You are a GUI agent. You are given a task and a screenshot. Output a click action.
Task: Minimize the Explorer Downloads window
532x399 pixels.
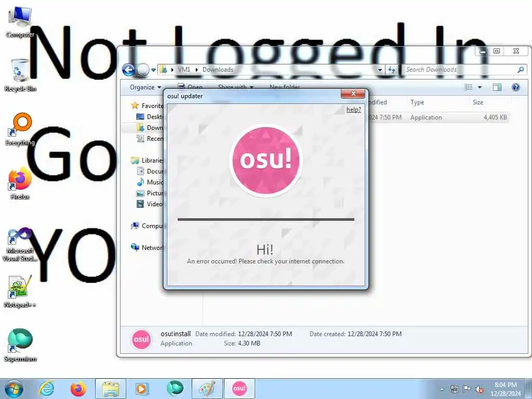483,51
